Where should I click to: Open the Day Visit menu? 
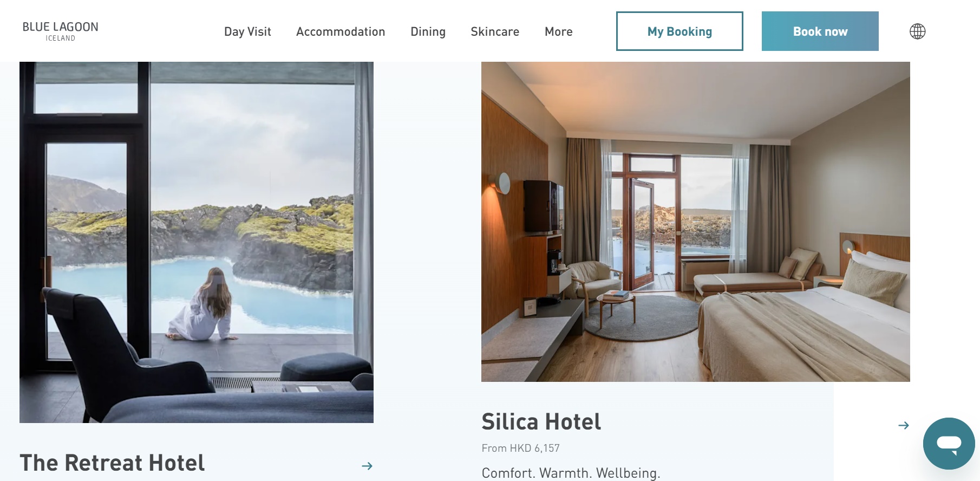pyautogui.click(x=247, y=31)
